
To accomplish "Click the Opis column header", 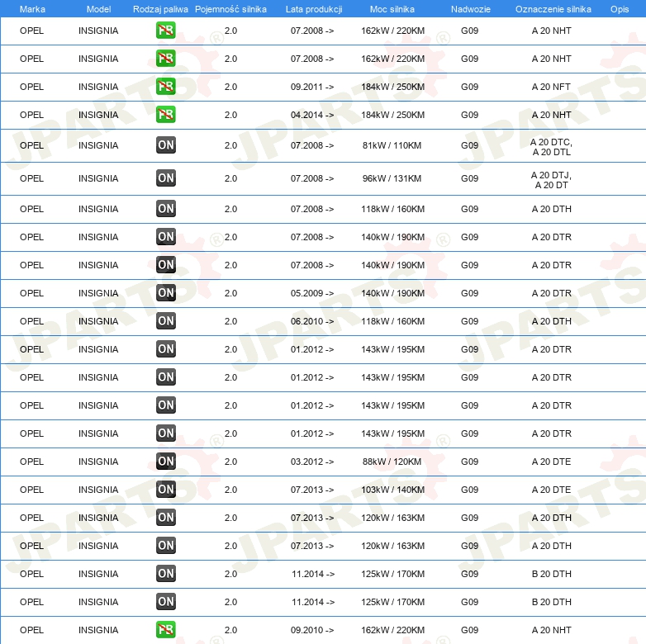I will point(619,8).
